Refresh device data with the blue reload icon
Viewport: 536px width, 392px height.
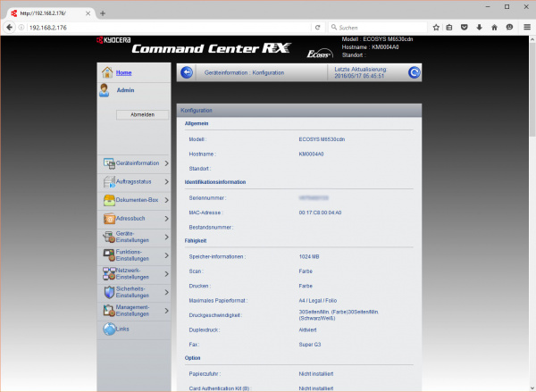click(414, 72)
